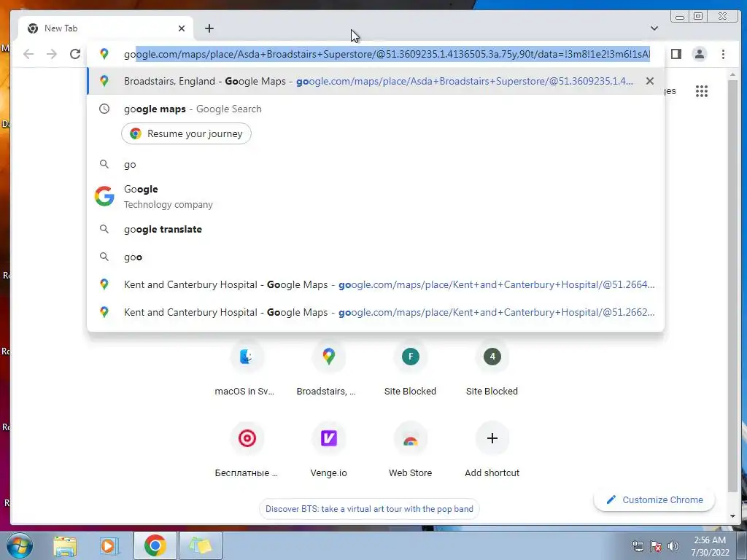Open Chrome's three-dot menu
Image resolution: width=747 pixels, height=560 pixels.
723,54
